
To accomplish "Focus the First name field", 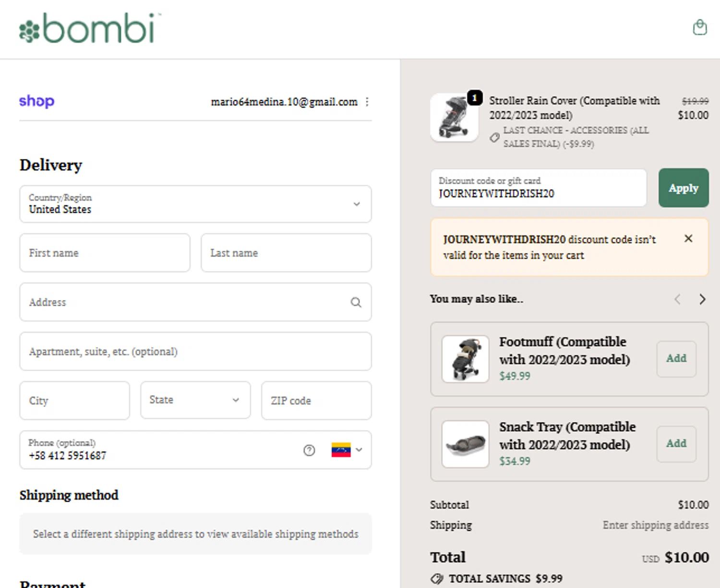I will tap(105, 253).
